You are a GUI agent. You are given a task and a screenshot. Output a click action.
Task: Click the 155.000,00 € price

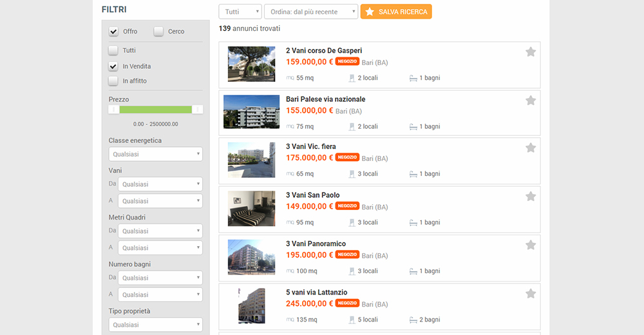pos(309,110)
